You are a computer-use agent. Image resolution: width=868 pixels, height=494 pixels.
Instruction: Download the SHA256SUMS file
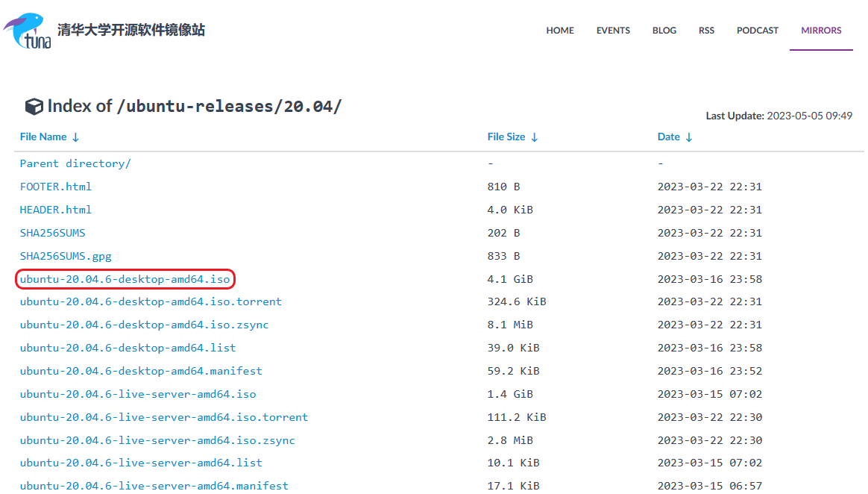coord(53,233)
